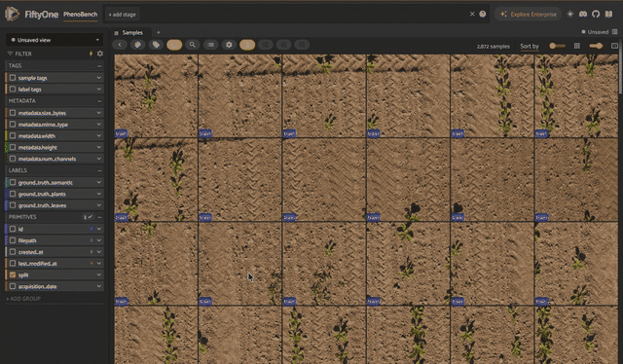The width and height of the screenshot is (623, 364).
Task: Click ADD GROUP in the sidebar
Action: 23,299
